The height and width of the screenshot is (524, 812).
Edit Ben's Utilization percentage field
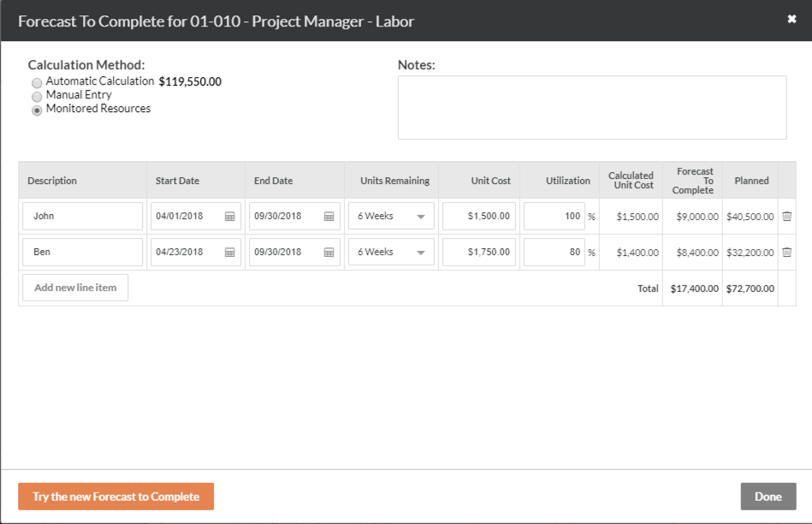(554, 252)
